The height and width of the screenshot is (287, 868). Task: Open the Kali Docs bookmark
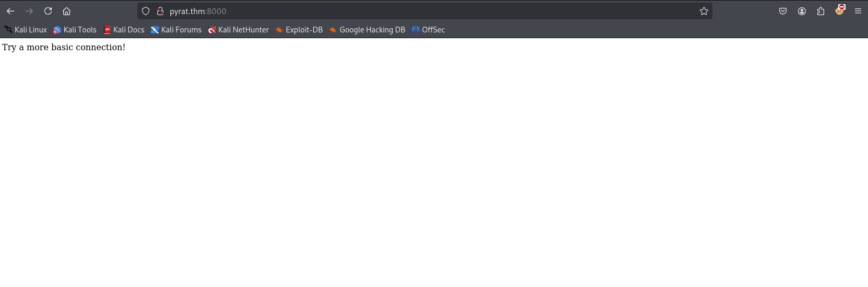pos(124,30)
